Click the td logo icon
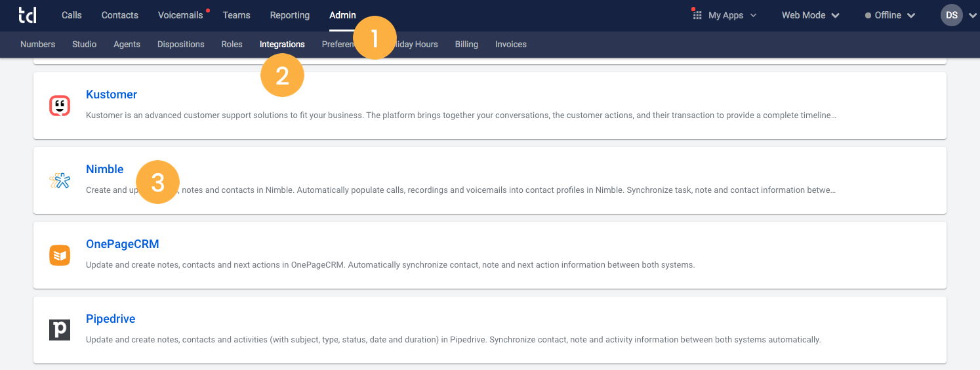This screenshot has height=370, width=980. 28,14
